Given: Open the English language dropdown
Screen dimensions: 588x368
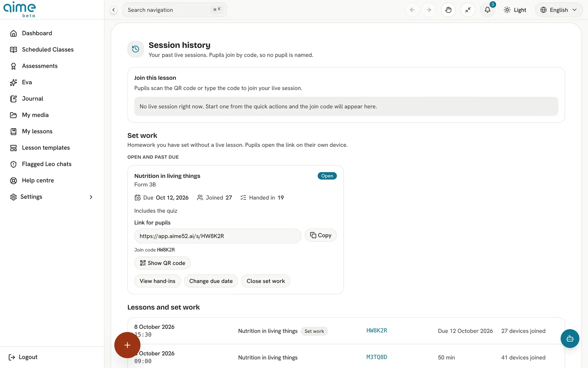Looking at the screenshot, I should (x=559, y=10).
